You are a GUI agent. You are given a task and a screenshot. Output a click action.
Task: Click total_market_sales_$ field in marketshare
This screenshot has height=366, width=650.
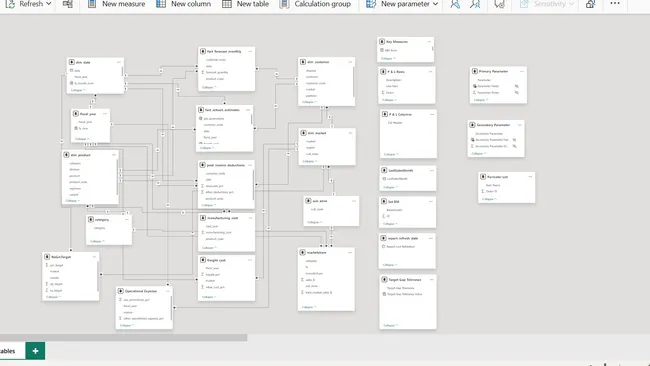coord(319,293)
